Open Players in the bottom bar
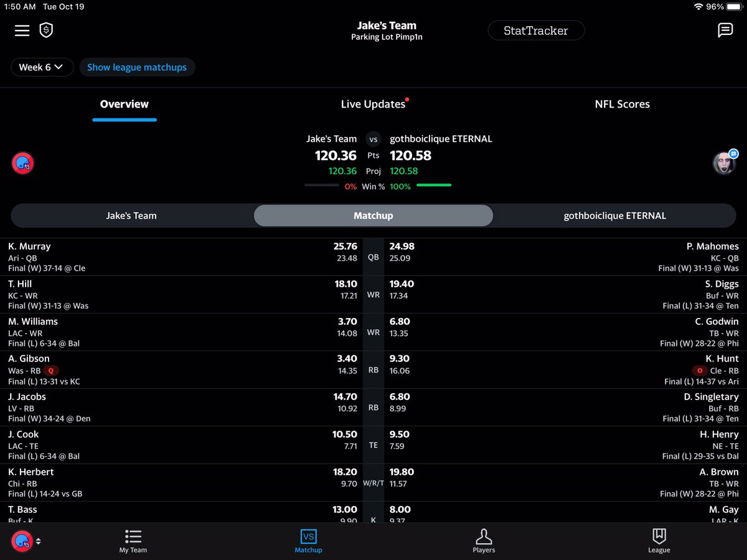 click(x=484, y=541)
